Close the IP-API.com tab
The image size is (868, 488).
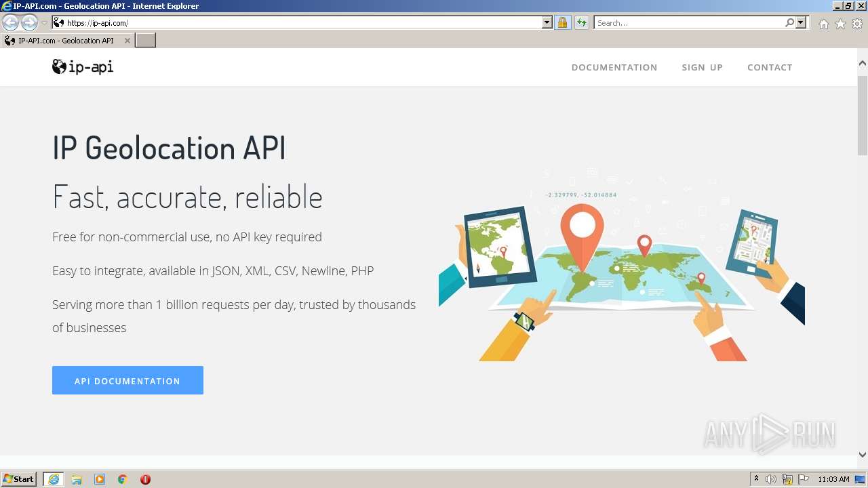pyautogui.click(x=127, y=41)
